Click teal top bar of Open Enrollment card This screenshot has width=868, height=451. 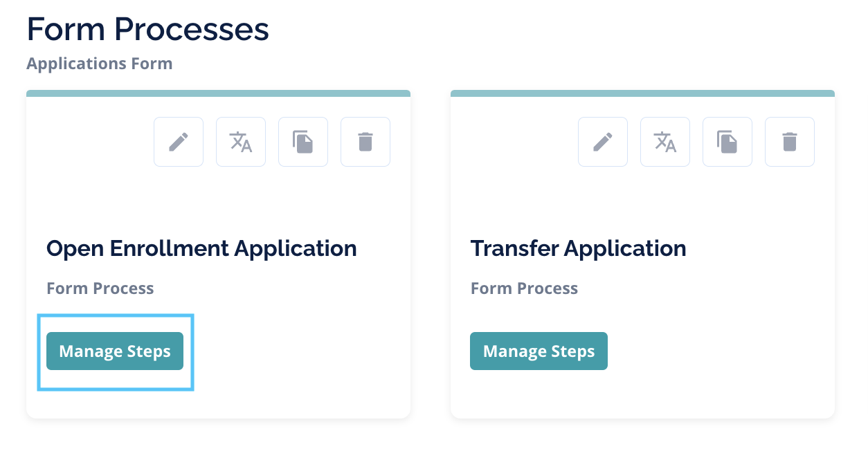[218, 93]
